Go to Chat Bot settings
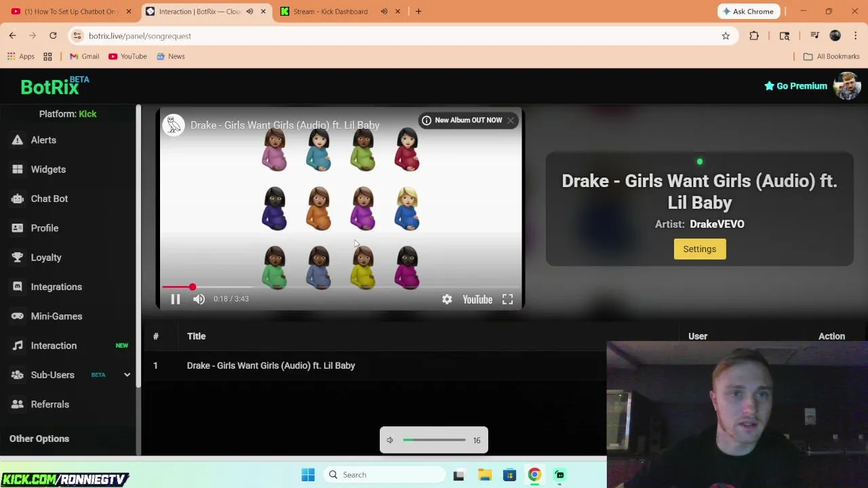Screen dimensions: 868x488 click(49, 199)
